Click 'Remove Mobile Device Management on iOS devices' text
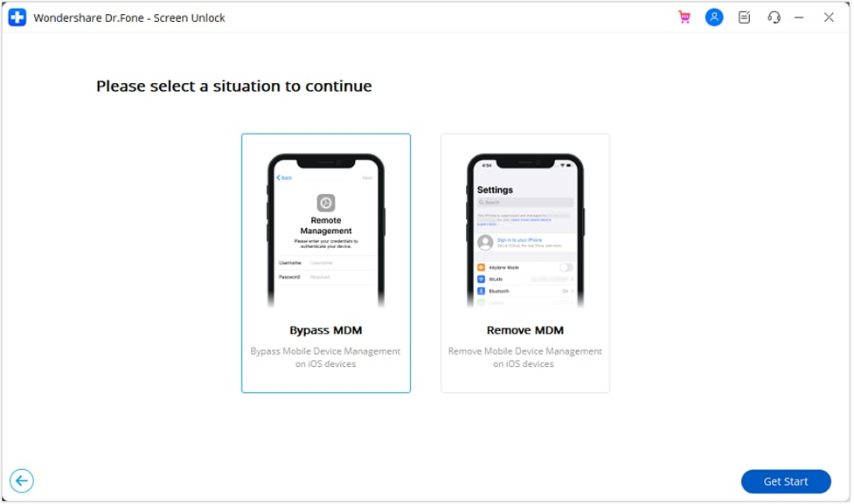 (525, 357)
